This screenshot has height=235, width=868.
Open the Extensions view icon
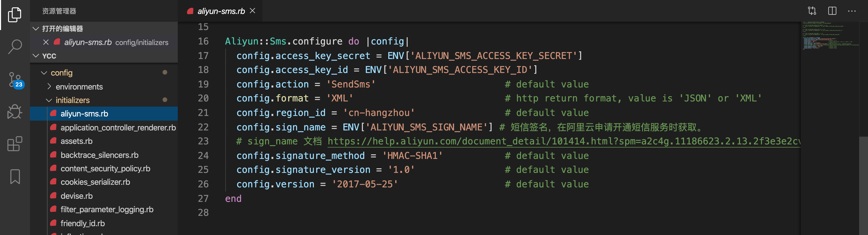pos(14,144)
